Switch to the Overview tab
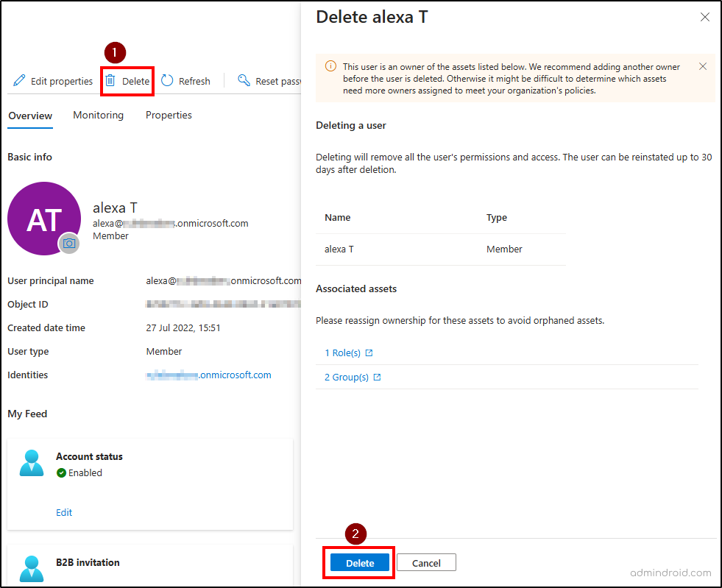The image size is (722, 588). 30,116
